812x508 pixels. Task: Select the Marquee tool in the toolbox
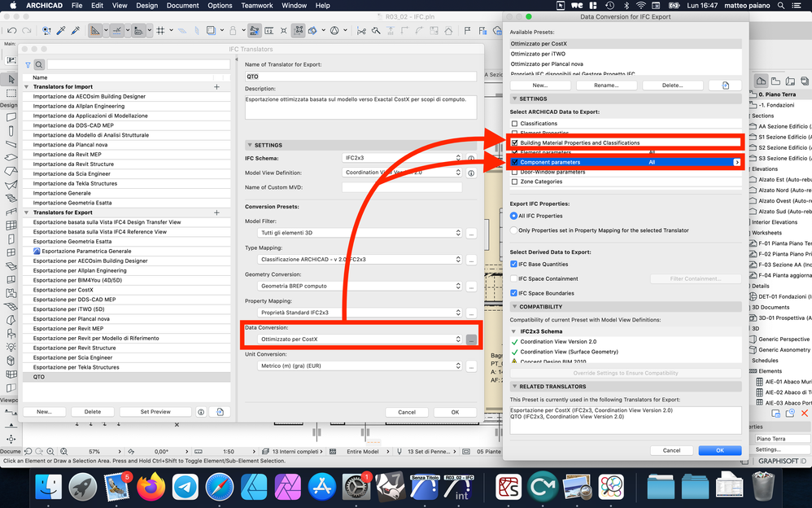point(11,94)
